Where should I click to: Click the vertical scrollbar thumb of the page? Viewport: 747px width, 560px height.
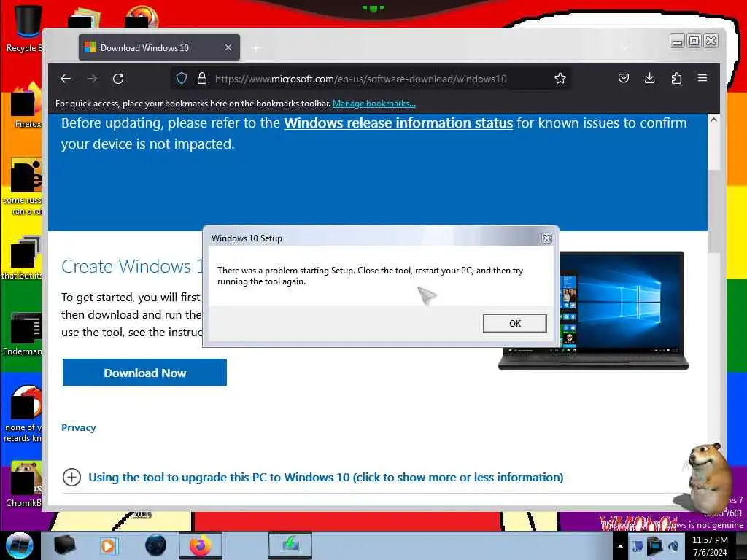tap(713, 211)
